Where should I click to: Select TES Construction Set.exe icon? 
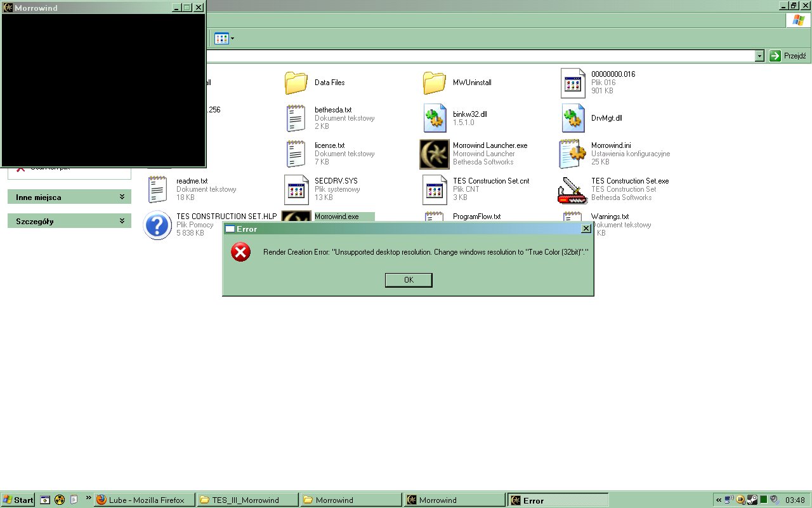point(573,189)
